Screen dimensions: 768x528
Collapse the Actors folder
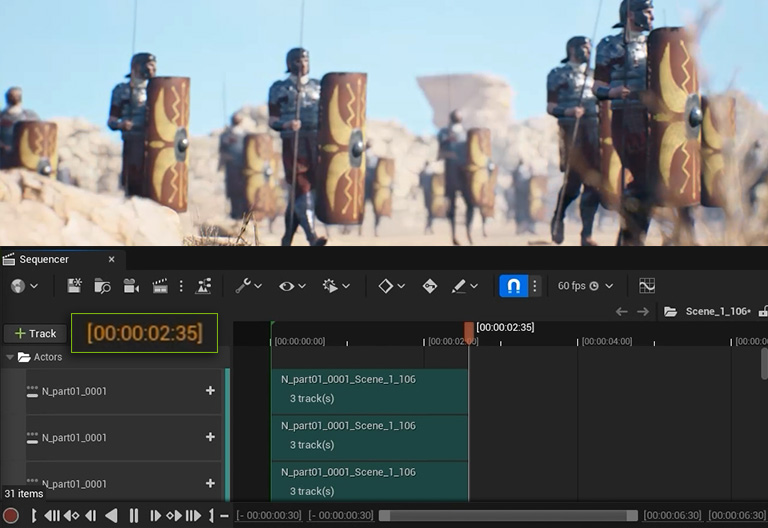(10, 357)
